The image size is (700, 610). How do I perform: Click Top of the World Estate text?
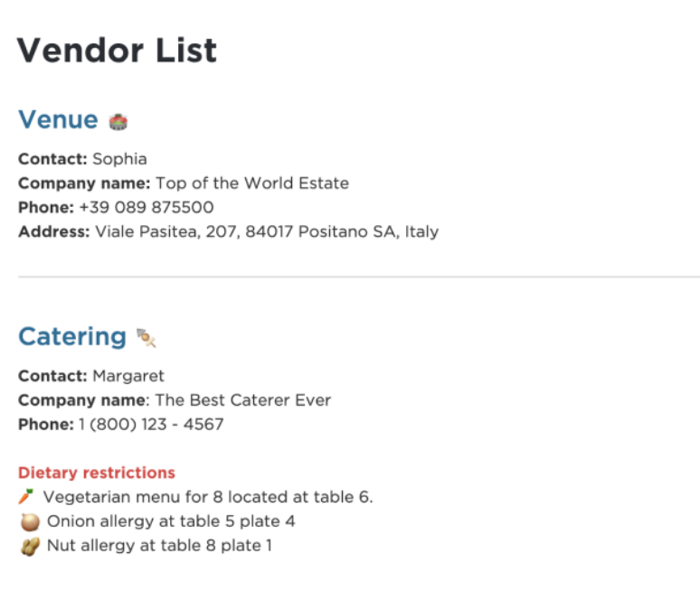[x=252, y=183]
